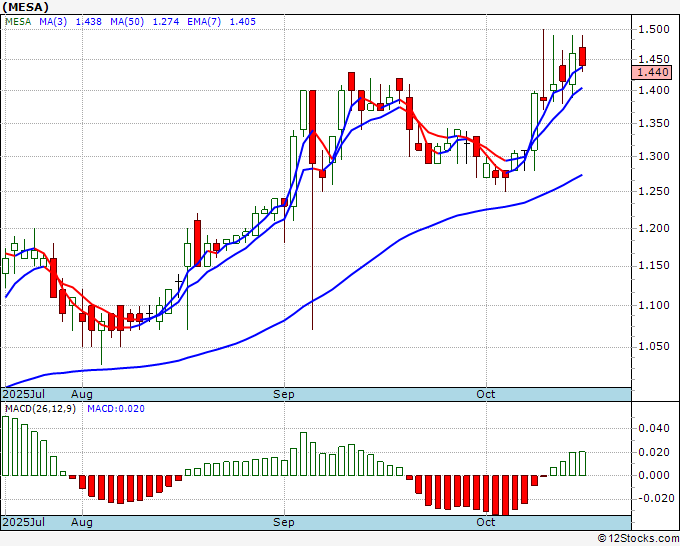Click Sep on the price chart date axis

tap(284, 394)
